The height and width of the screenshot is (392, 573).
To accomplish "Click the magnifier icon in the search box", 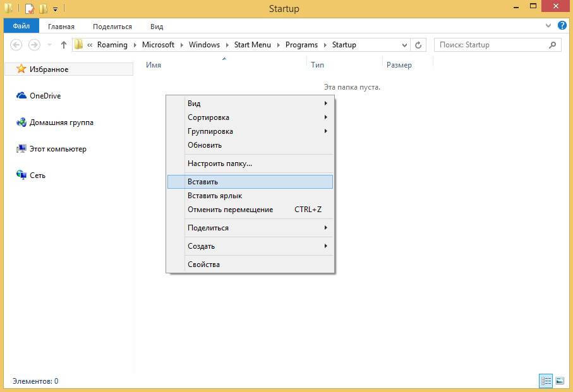I will click(x=553, y=45).
